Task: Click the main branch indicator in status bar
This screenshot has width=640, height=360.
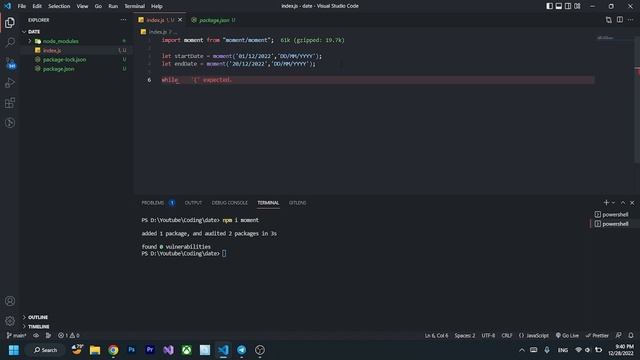Action: point(17,336)
